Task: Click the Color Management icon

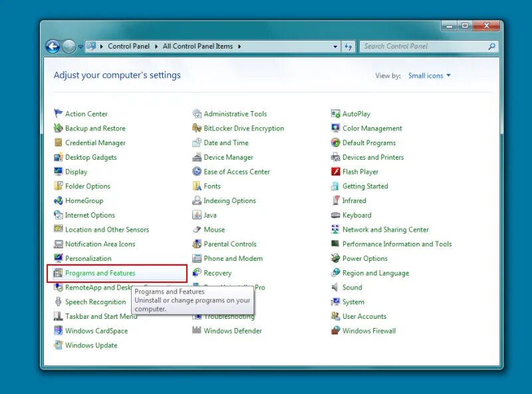Action: [x=336, y=128]
